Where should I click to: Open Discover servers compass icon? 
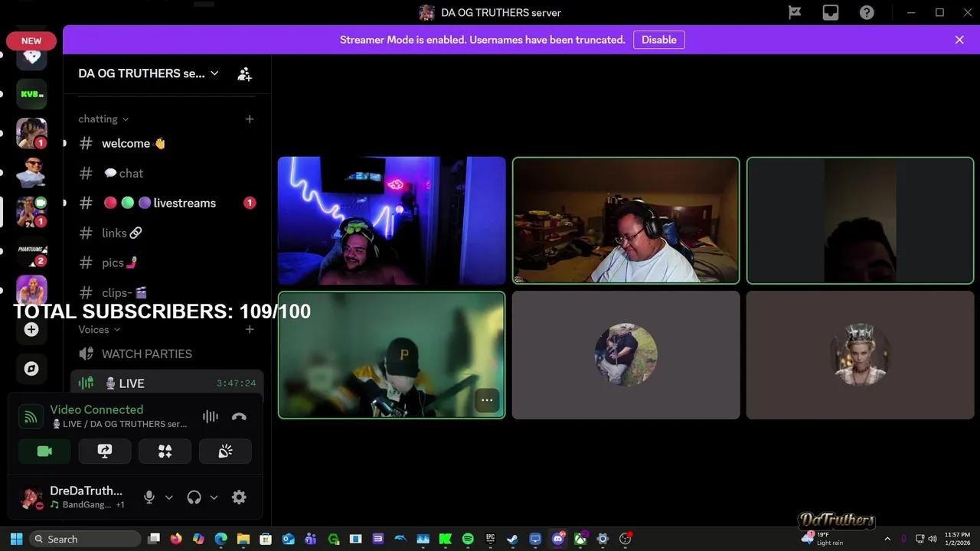[31, 369]
